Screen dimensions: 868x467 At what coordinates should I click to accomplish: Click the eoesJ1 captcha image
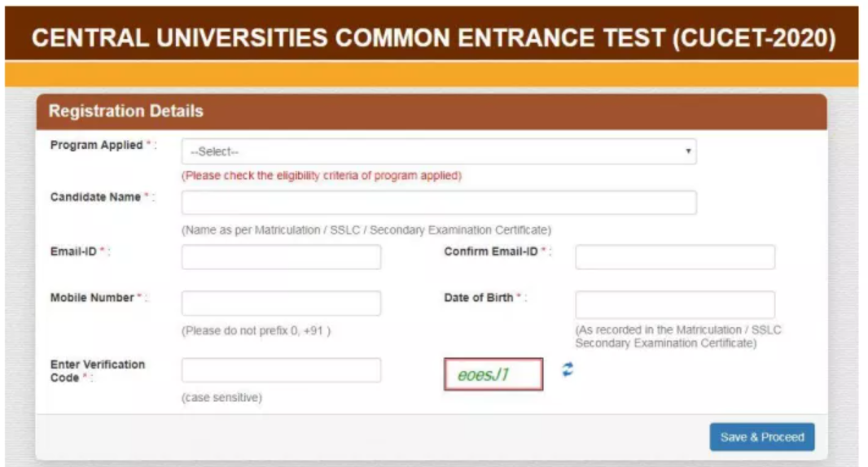[x=493, y=374]
